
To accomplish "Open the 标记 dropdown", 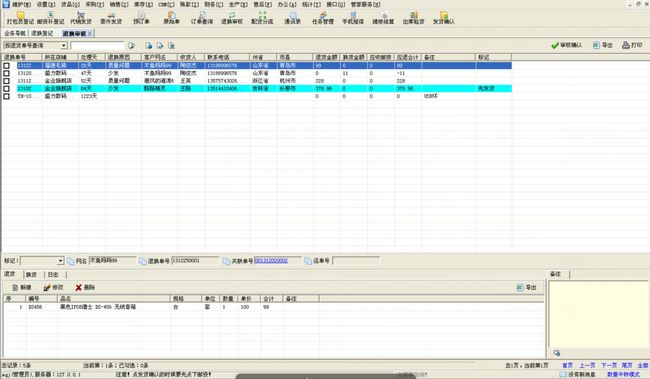I will (x=61, y=261).
